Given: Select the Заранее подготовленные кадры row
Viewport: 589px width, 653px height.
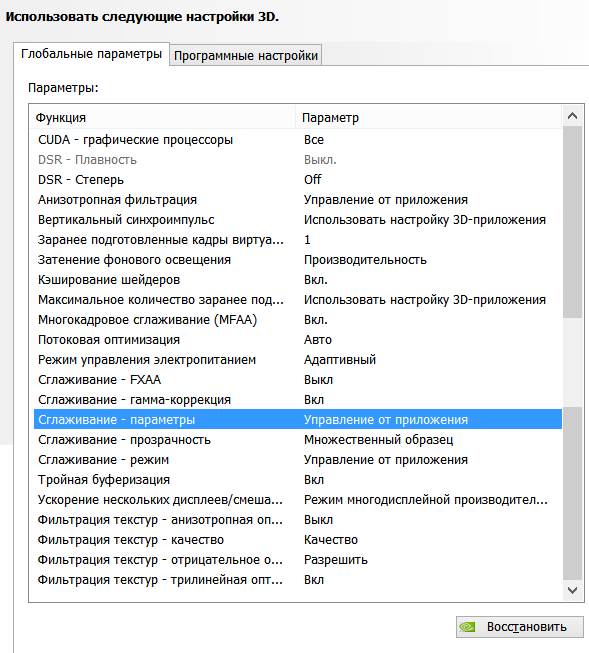Looking at the screenshot, I should (298, 239).
